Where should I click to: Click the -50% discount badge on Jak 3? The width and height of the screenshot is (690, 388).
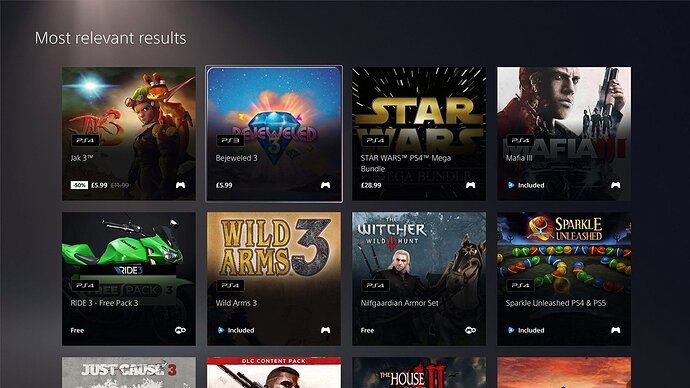(x=79, y=185)
